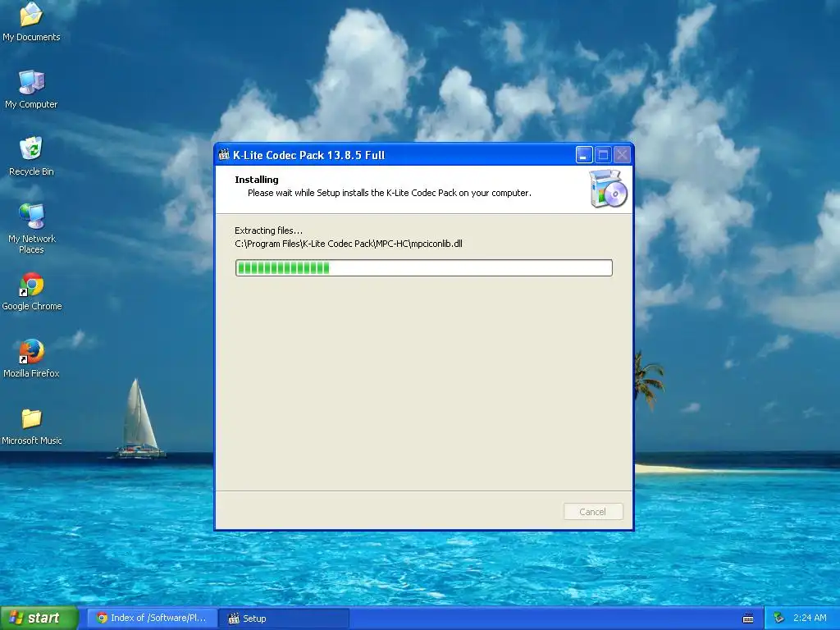Click the Setup taskbar button
The image size is (840, 630).
(x=284, y=619)
